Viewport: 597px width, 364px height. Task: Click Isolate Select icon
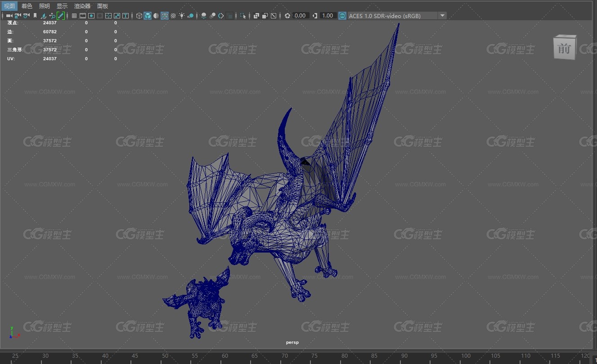(243, 16)
